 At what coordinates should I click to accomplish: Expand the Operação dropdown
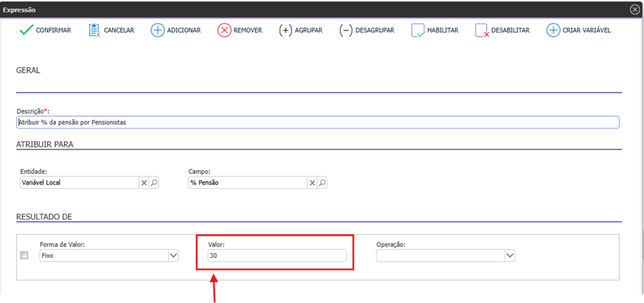pyautogui.click(x=510, y=256)
